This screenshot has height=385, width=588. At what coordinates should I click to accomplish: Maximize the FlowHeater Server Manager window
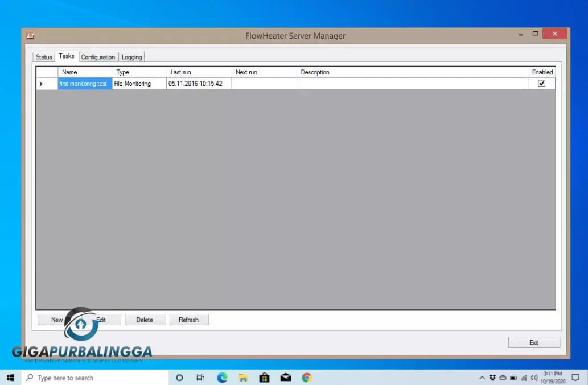coord(535,34)
